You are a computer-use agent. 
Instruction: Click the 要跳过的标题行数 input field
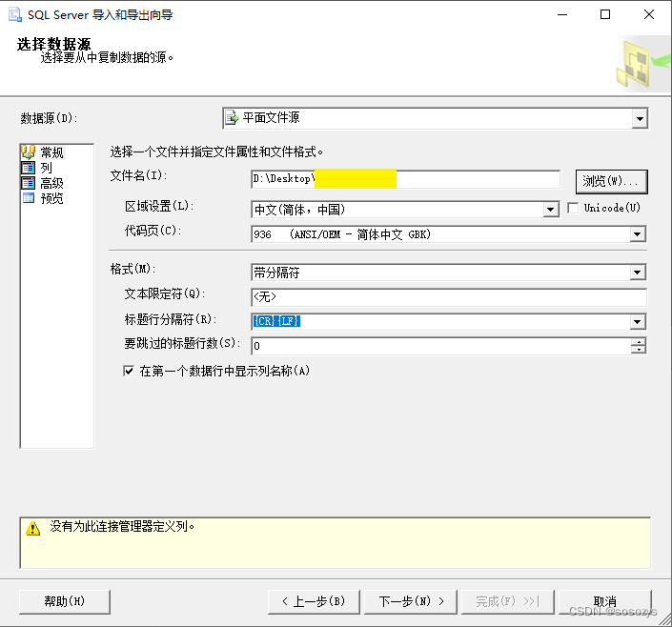441,346
